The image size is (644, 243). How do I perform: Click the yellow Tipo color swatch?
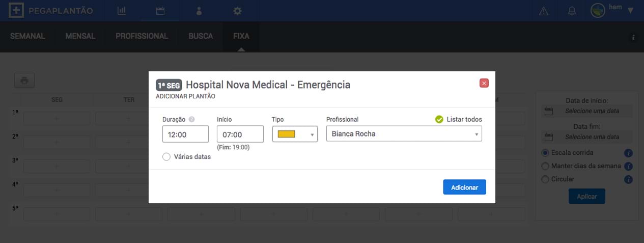(x=287, y=134)
